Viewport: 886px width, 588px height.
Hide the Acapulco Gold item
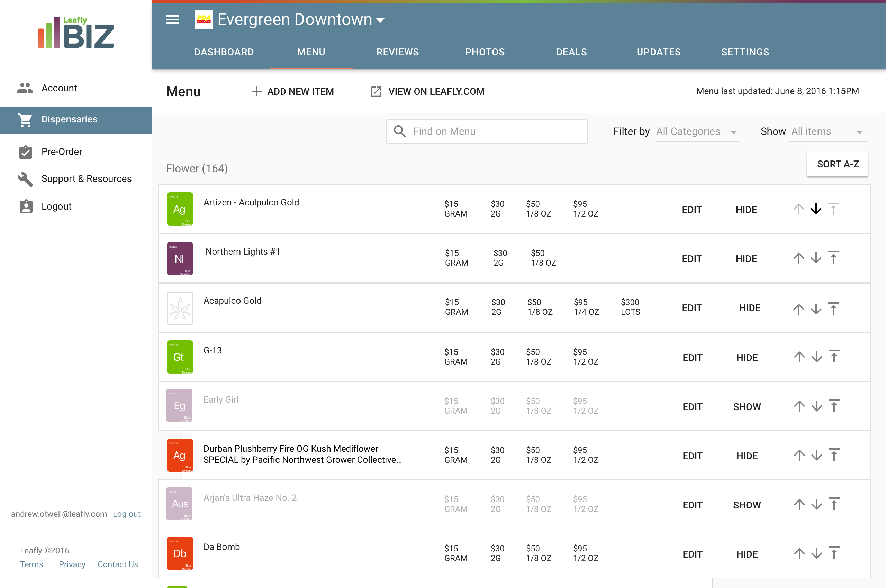(750, 308)
